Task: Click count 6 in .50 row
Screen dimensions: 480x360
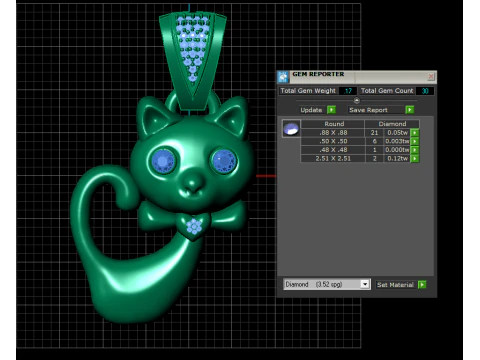Action: click(374, 141)
